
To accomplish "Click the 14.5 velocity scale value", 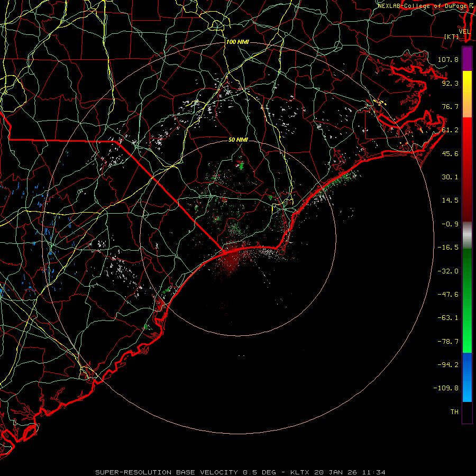I will (x=450, y=200).
